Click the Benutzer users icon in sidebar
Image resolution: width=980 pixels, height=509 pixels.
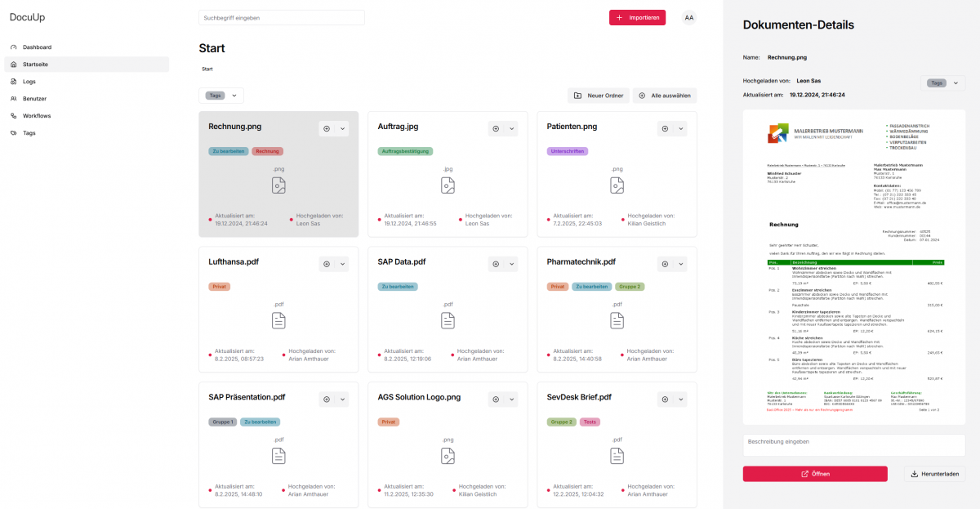tap(13, 99)
